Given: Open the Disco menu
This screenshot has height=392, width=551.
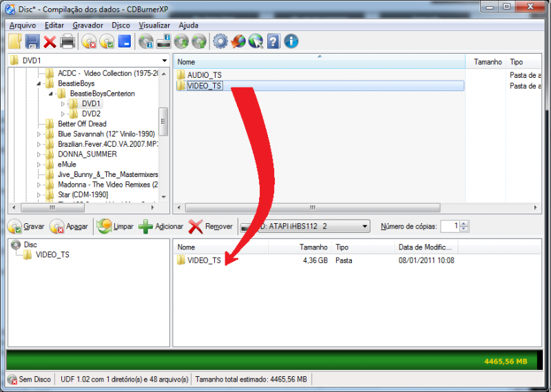Looking at the screenshot, I should [121, 25].
